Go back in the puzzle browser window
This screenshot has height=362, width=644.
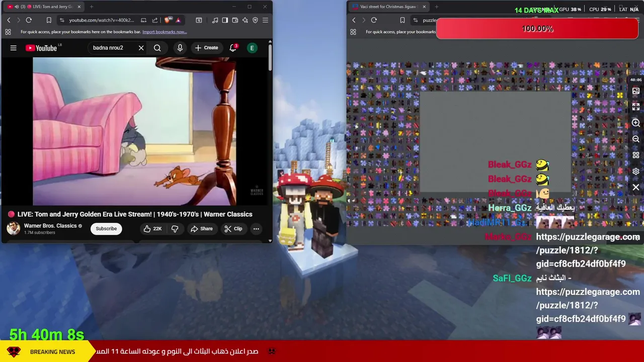pyautogui.click(x=354, y=20)
